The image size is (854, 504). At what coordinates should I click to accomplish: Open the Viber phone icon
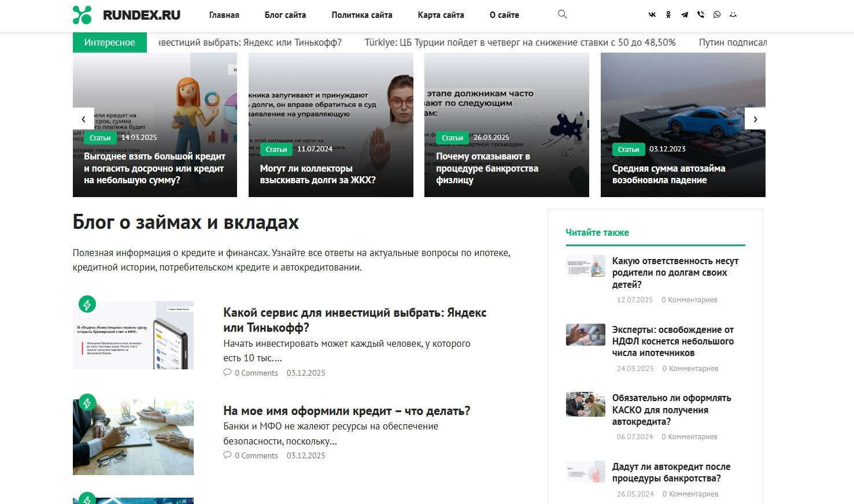coord(701,15)
